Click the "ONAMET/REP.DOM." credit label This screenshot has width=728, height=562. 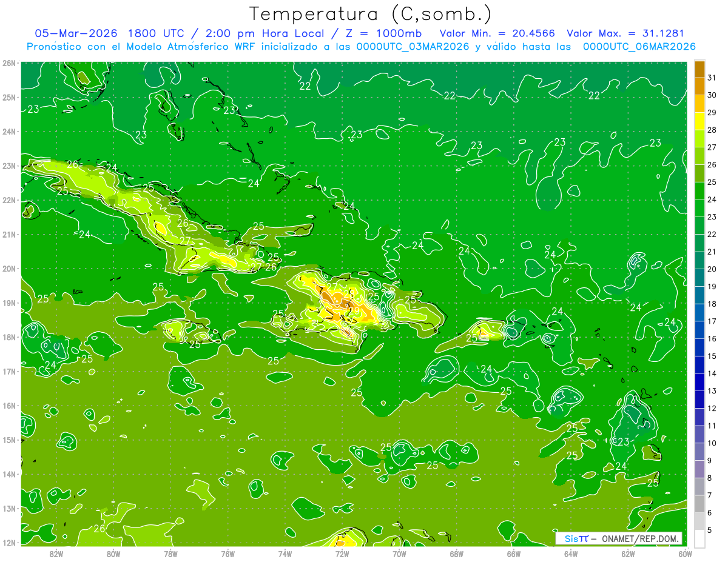pos(639,538)
